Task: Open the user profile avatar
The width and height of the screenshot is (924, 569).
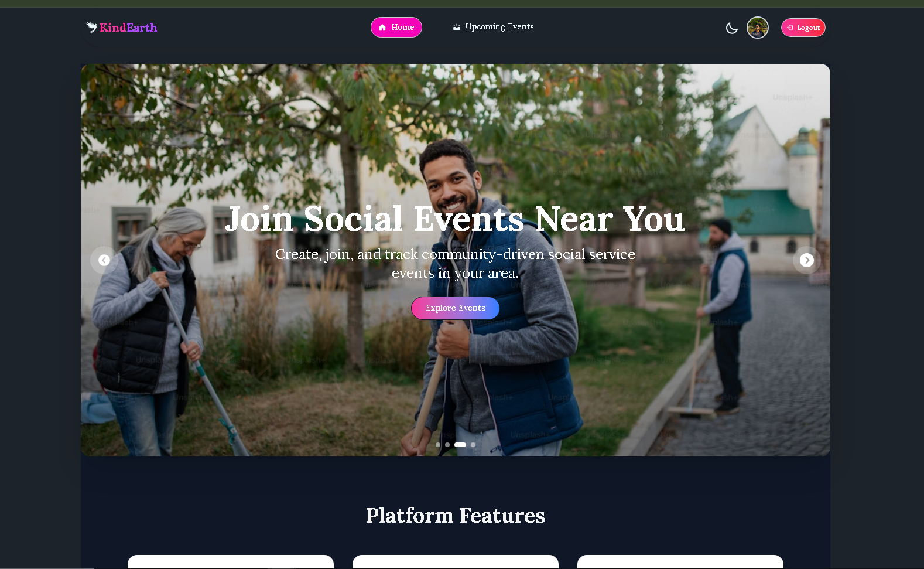Action: [758, 28]
